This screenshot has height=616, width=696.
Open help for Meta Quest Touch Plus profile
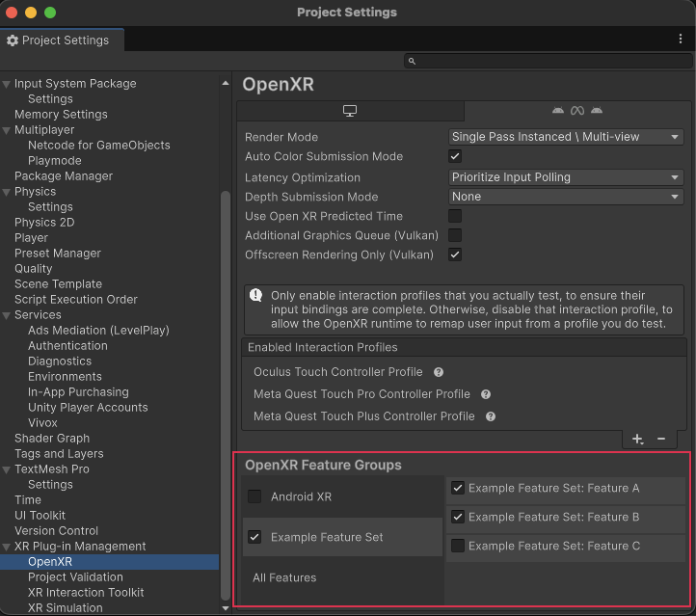(x=491, y=416)
